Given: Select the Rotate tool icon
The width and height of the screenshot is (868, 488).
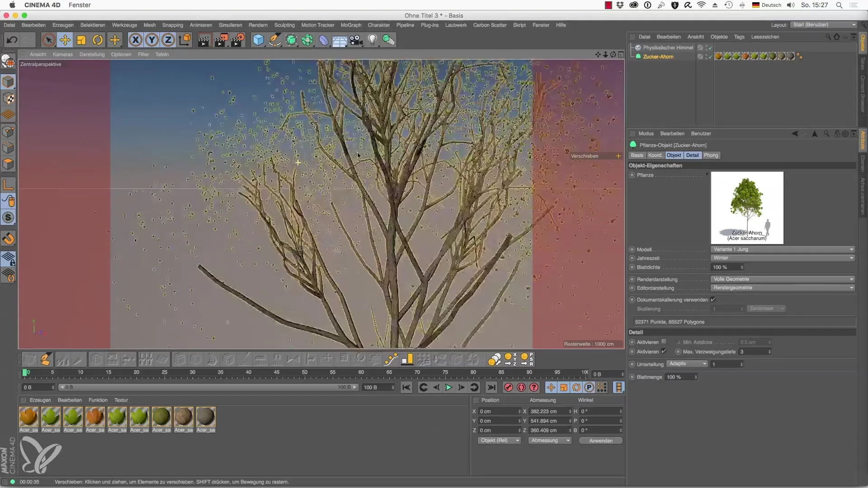Looking at the screenshot, I should point(98,40).
